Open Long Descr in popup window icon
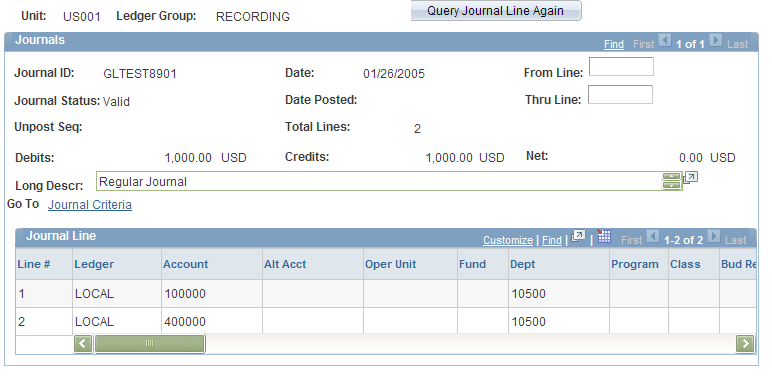This screenshot has width=772, height=389. click(x=691, y=177)
